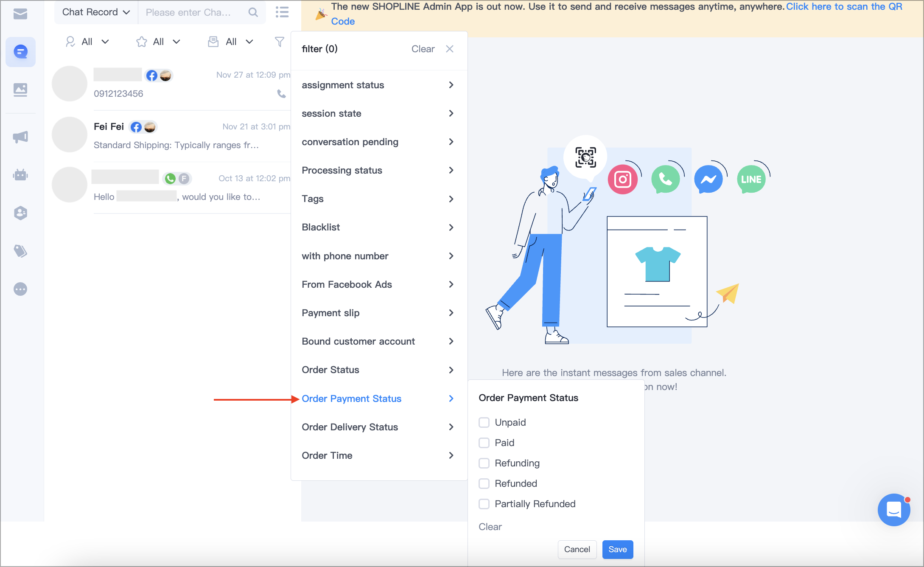Close the filter panel with X
Screen dimensions: 924x567
pyautogui.click(x=450, y=49)
